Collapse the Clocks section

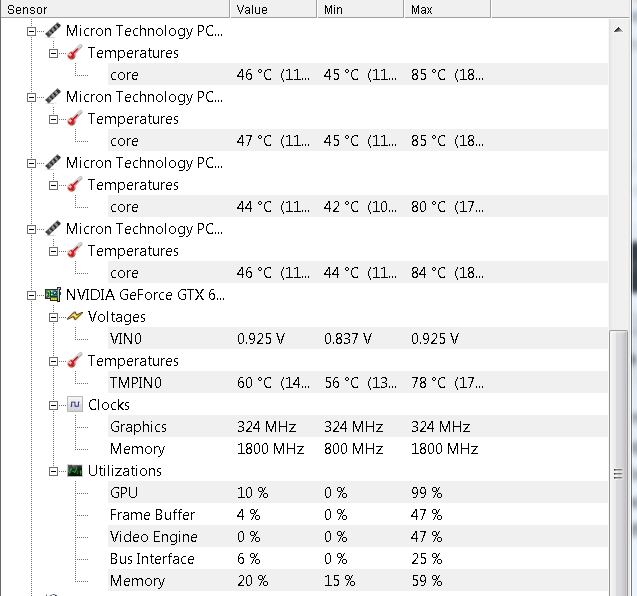(53, 405)
